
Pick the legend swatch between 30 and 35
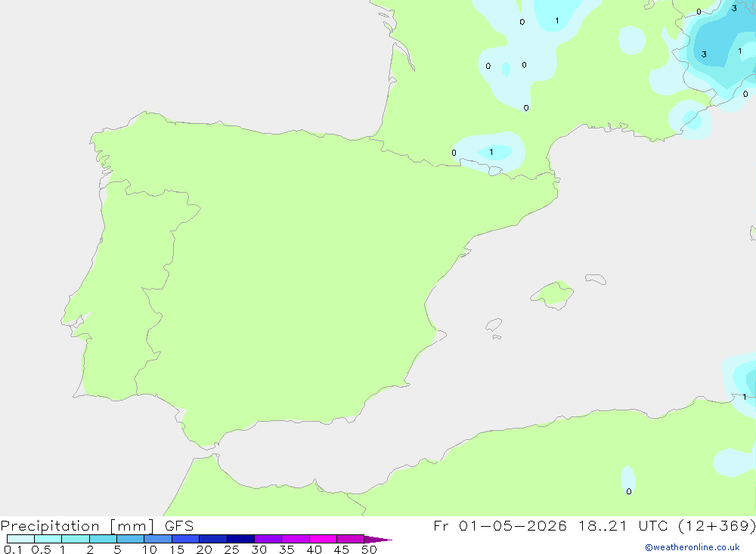268,539
